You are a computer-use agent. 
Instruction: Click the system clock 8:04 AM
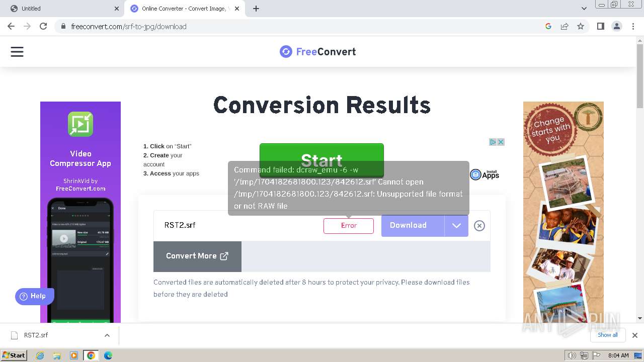(618, 355)
